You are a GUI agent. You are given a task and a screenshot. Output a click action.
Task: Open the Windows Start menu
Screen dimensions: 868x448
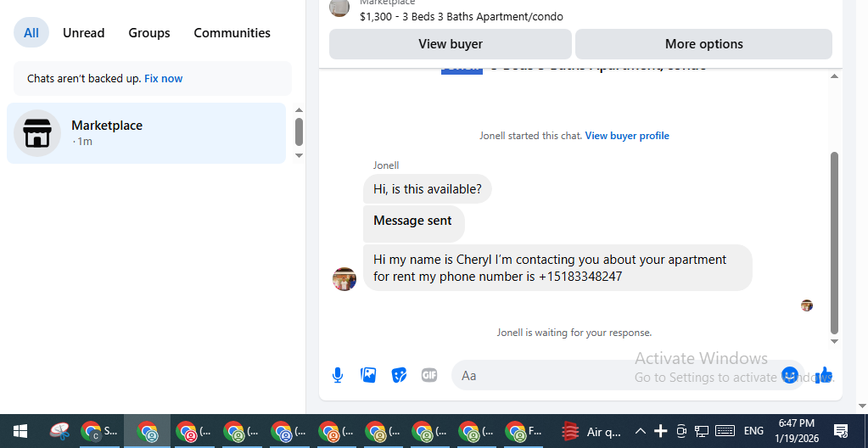click(x=20, y=431)
